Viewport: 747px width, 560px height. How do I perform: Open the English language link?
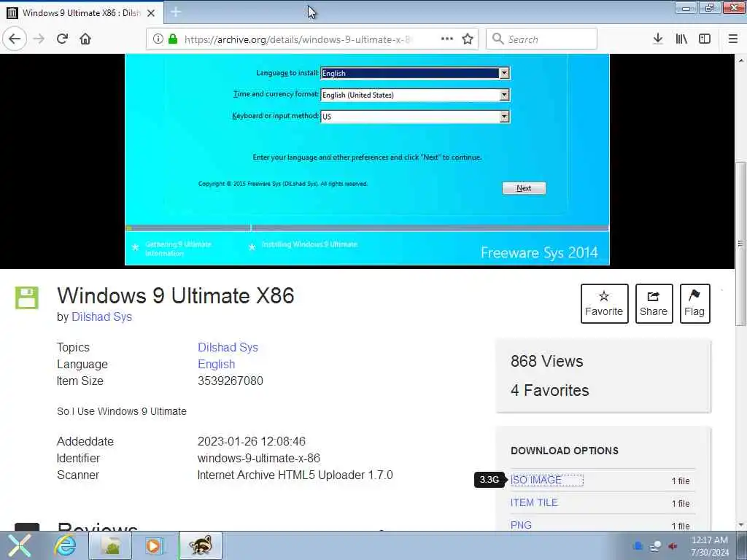tap(216, 365)
